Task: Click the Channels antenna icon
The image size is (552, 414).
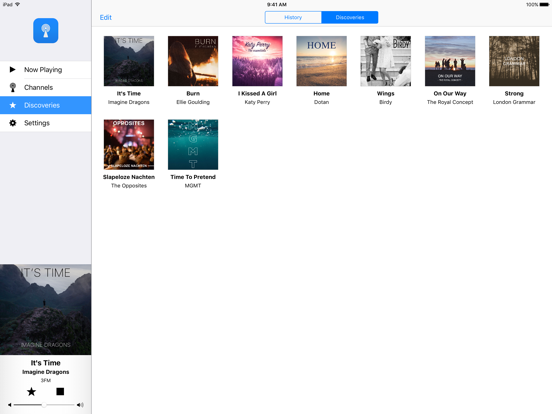Action: (13, 87)
